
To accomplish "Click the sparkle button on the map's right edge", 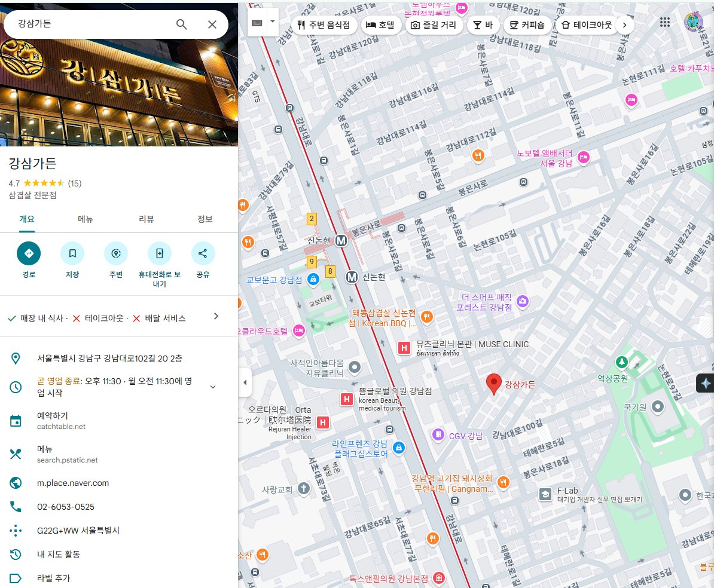I will click(x=706, y=383).
